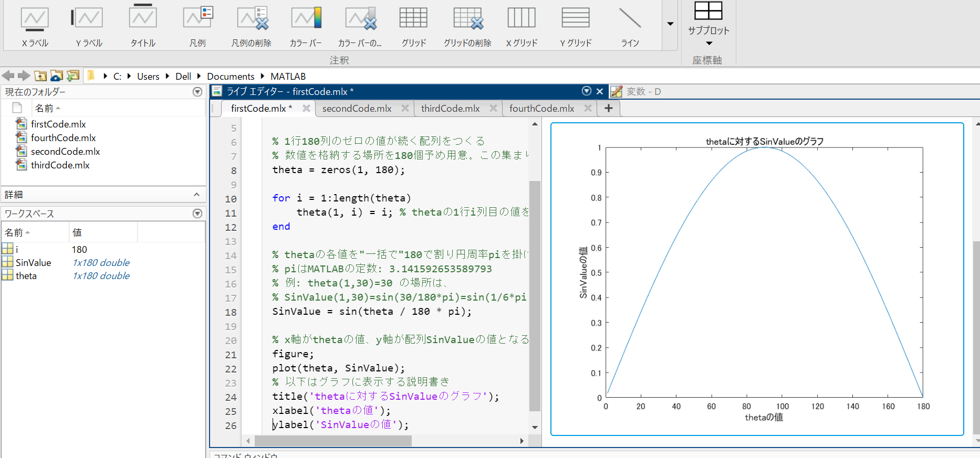Click the horizontal scrollbar thumb in editor

click(332, 441)
